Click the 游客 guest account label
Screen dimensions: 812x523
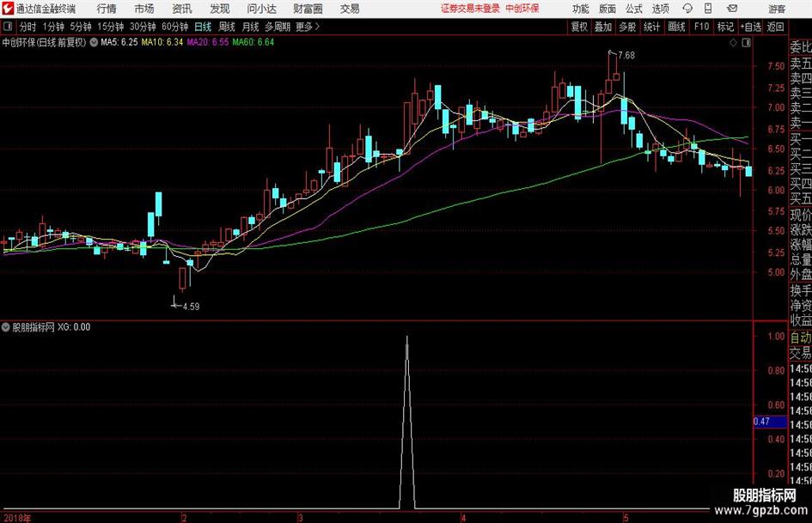[777, 9]
